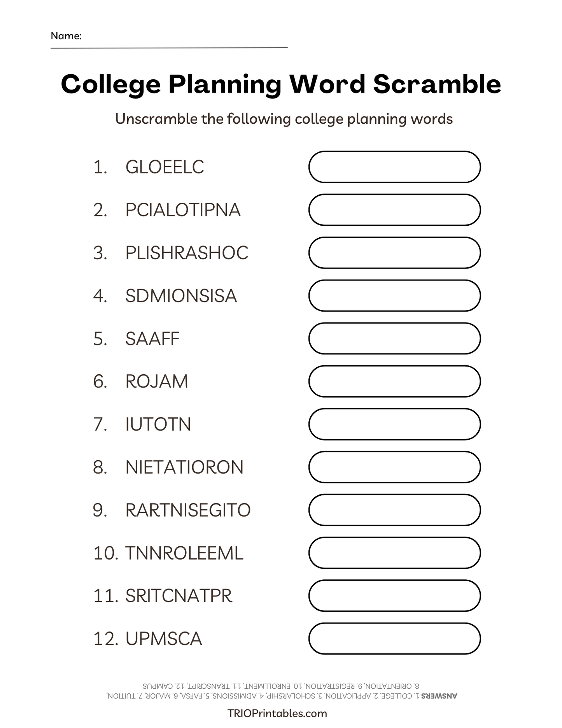Click the answer box for SAAFF
Viewport: 562px width, 728px height.
(394, 339)
